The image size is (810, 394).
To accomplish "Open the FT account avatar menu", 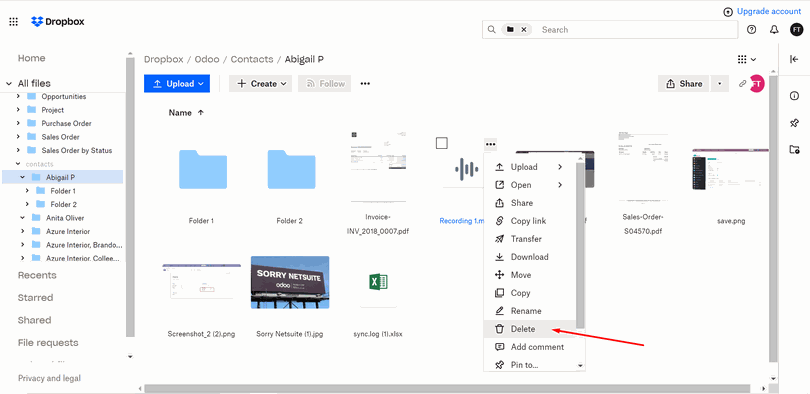I will (x=797, y=29).
